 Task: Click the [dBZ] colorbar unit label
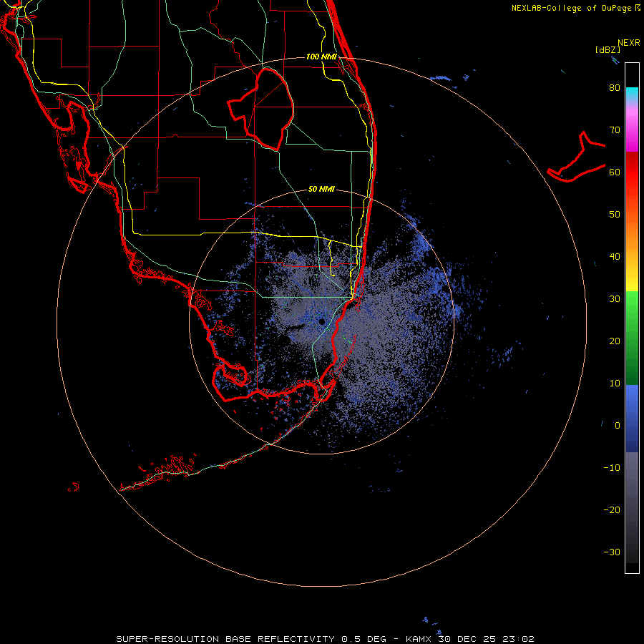[608, 49]
